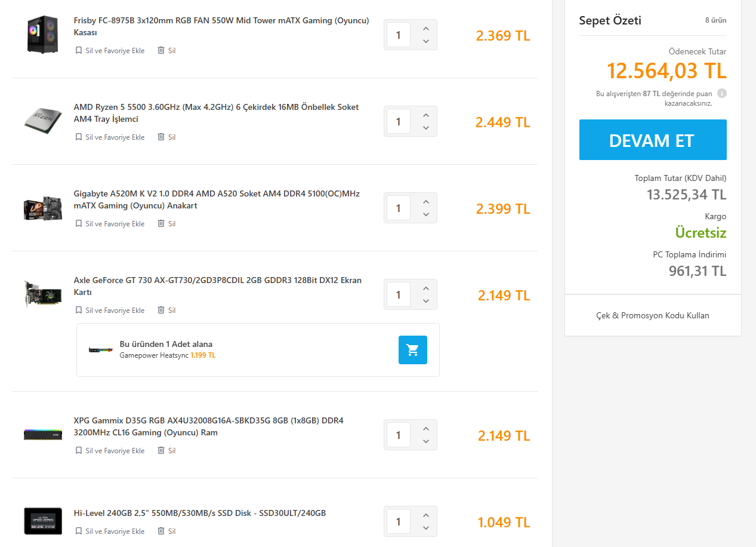Click quantity field for XPG Gammix D35G RAM
This screenshot has width=756, height=547.
click(399, 435)
